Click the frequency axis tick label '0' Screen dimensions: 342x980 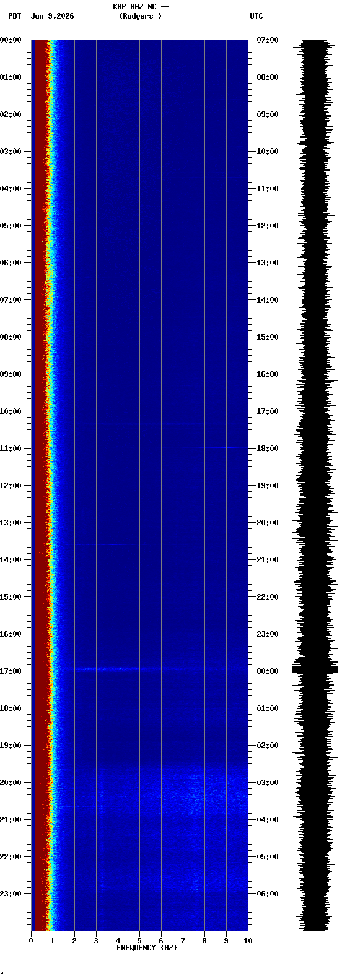pyautogui.click(x=31, y=941)
